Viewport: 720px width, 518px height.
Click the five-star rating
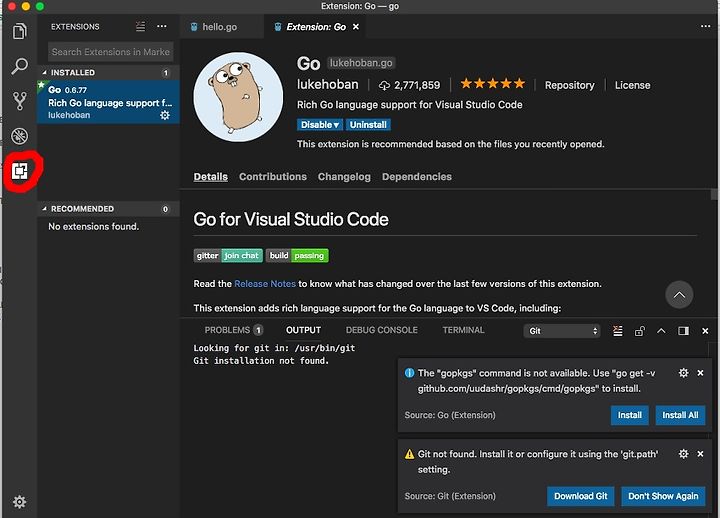[493, 84]
